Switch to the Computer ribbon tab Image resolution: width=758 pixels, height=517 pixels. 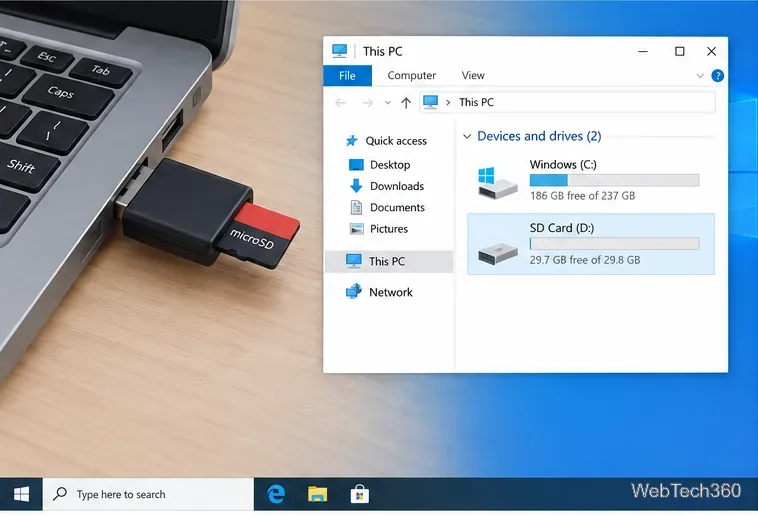pyautogui.click(x=411, y=75)
